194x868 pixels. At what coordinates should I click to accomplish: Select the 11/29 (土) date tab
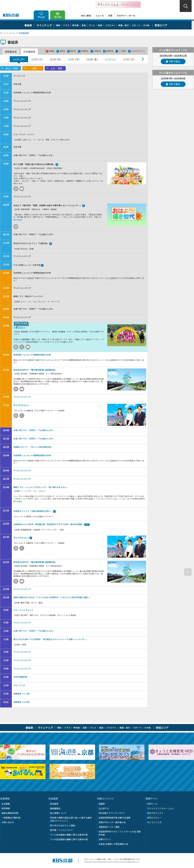[110, 59]
